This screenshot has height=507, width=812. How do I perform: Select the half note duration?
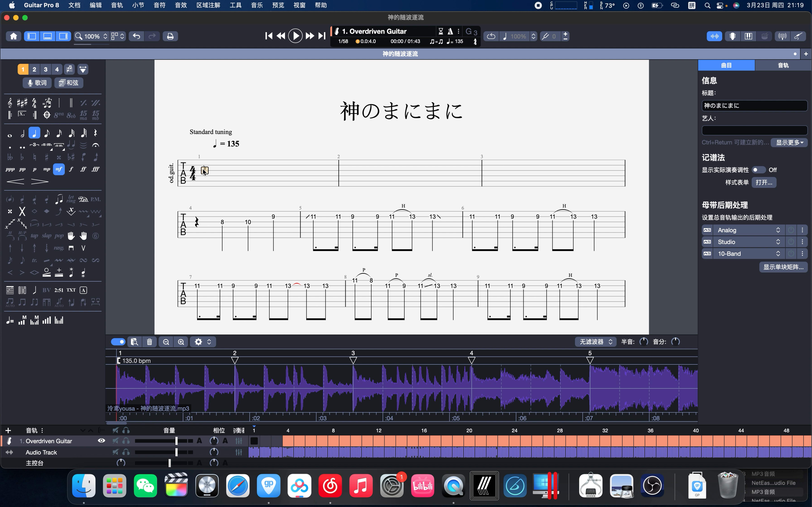tap(22, 133)
